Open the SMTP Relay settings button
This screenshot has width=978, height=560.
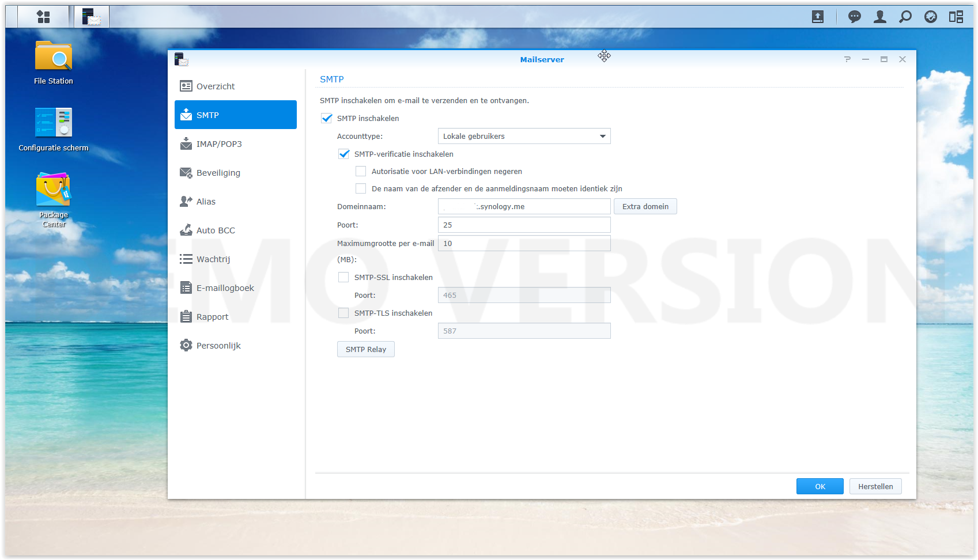click(366, 349)
